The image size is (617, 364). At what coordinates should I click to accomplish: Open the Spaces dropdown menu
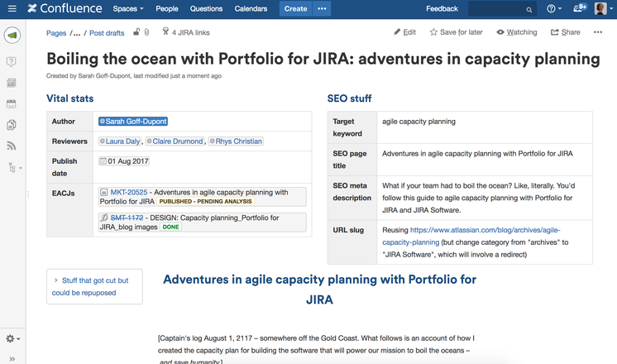[127, 9]
